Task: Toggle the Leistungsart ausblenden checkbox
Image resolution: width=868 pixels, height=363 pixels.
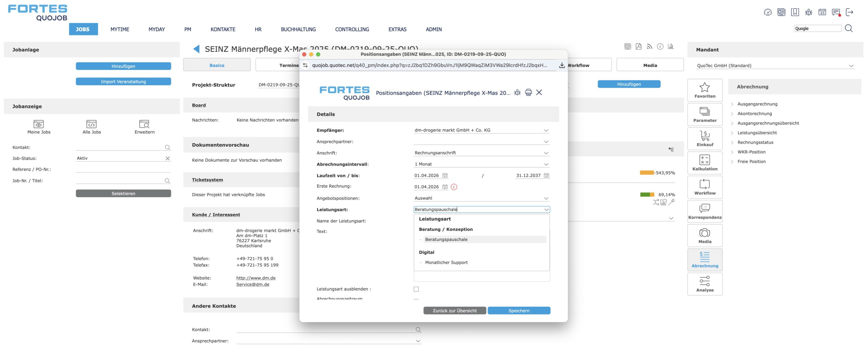Action: 416,289
